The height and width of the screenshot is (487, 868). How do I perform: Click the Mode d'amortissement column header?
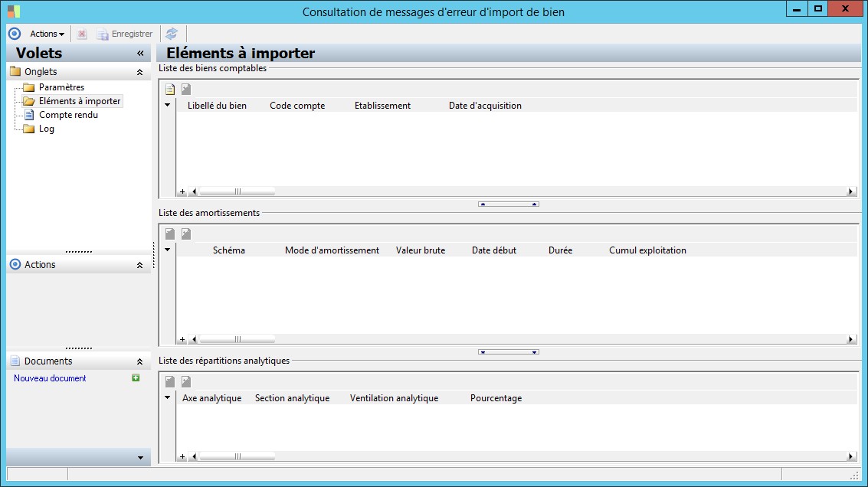(x=332, y=250)
